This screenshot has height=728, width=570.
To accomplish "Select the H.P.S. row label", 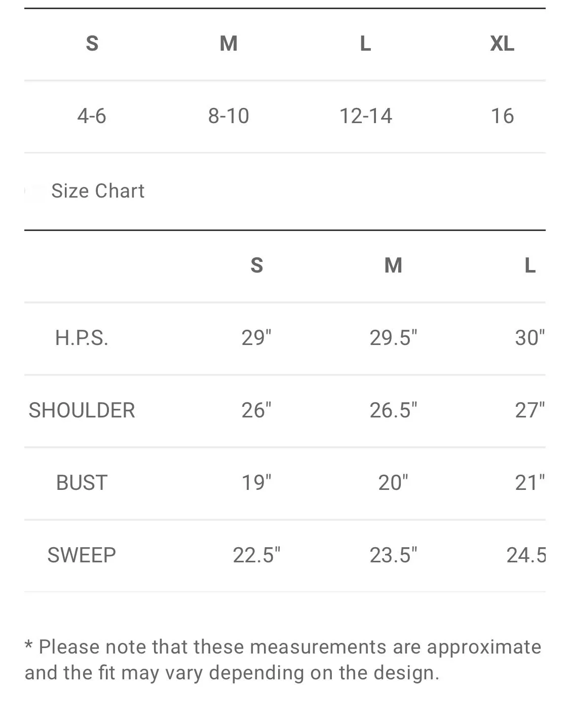I will tap(82, 338).
